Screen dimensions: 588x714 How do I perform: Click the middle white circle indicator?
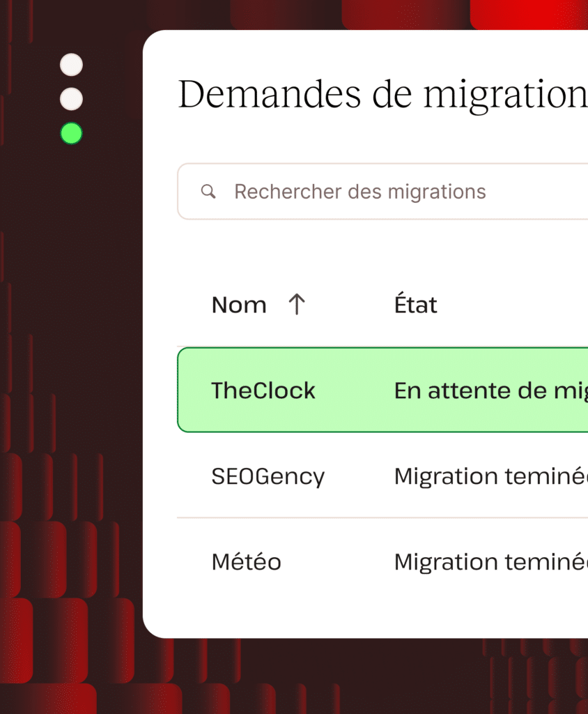pyautogui.click(x=71, y=99)
